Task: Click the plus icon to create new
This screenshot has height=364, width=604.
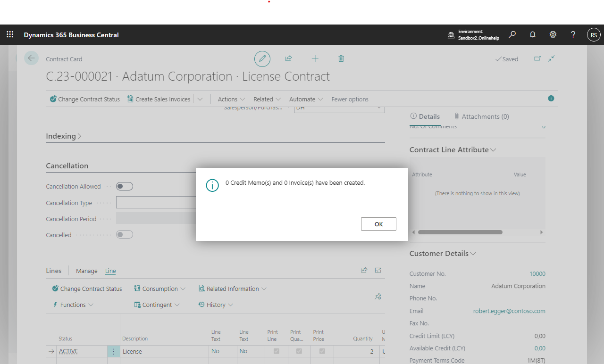Action: click(315, 59)
